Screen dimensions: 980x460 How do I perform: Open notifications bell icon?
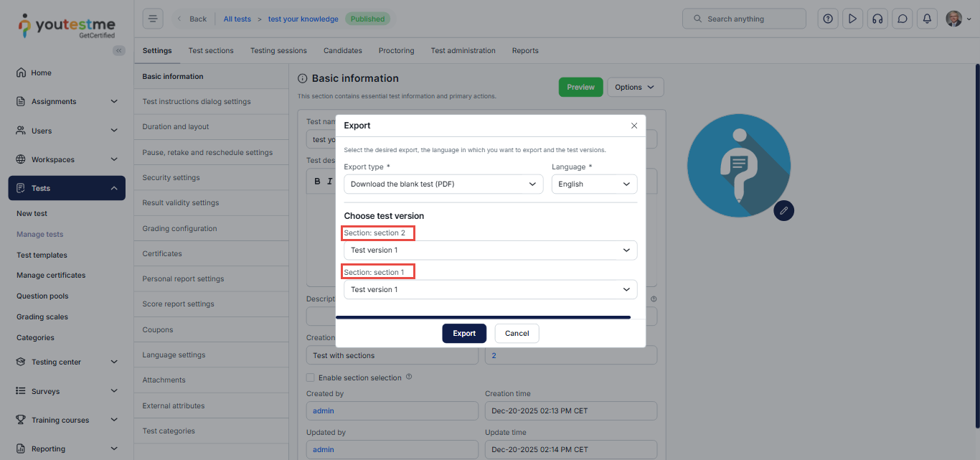(927, 19)
